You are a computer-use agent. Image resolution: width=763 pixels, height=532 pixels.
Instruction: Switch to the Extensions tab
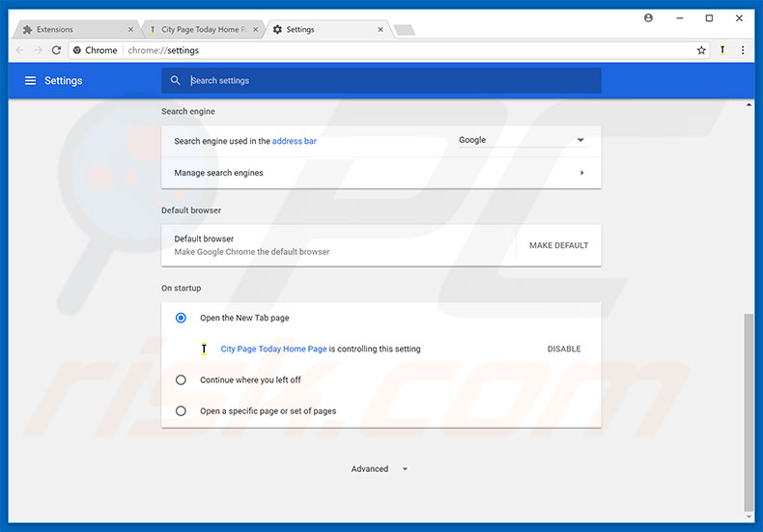coord(73,30)
